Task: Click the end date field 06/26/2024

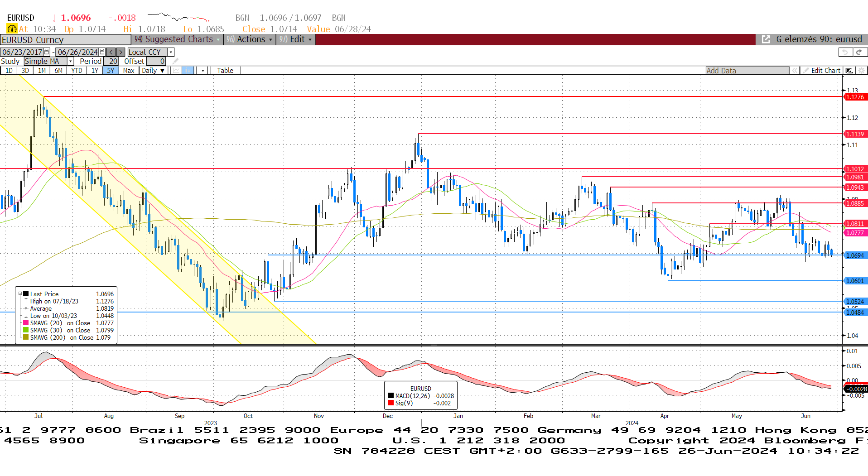Action: click(78, 52)
